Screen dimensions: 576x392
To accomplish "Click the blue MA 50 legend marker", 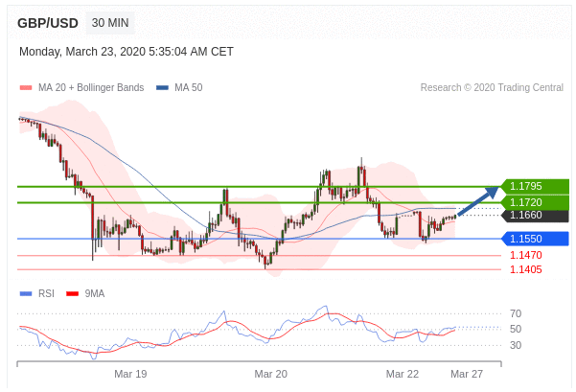I will 162,88.
